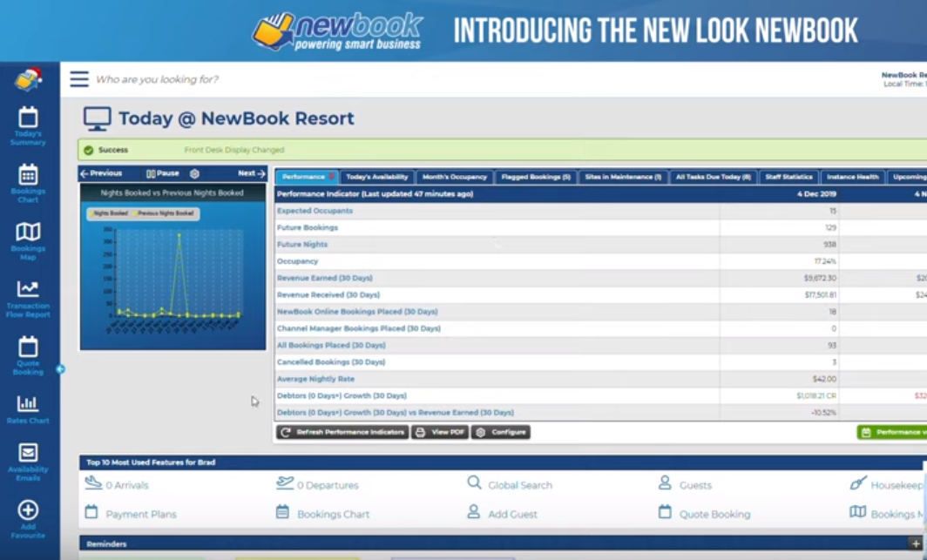Click 17.24% occupancy value

[825, 261]
